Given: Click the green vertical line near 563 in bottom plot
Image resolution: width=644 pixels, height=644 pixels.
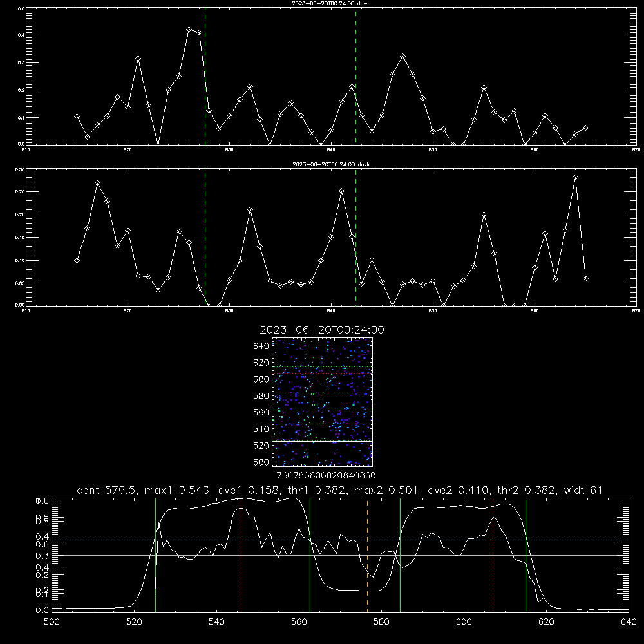Looking at the screenshot, I should tap(310, 554).
